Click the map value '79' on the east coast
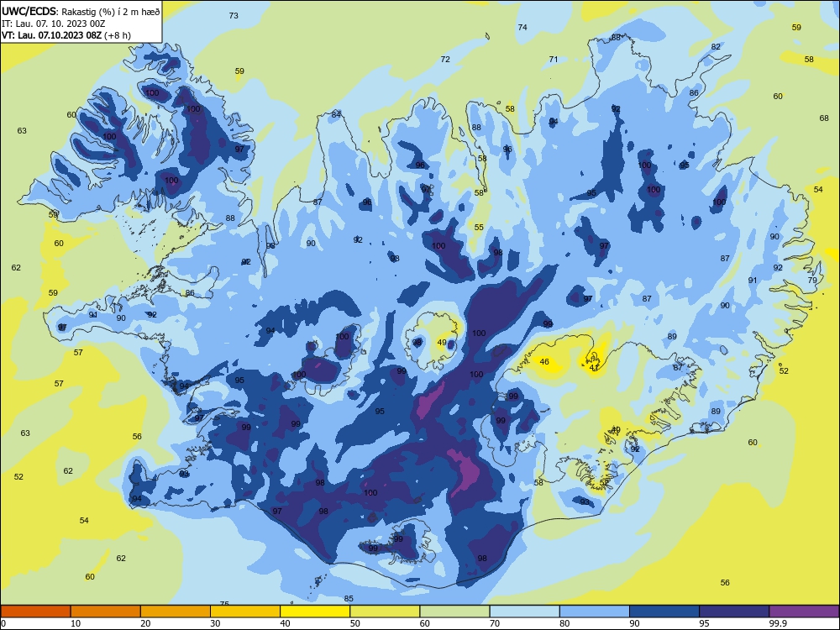 click(x=812, y=281)
